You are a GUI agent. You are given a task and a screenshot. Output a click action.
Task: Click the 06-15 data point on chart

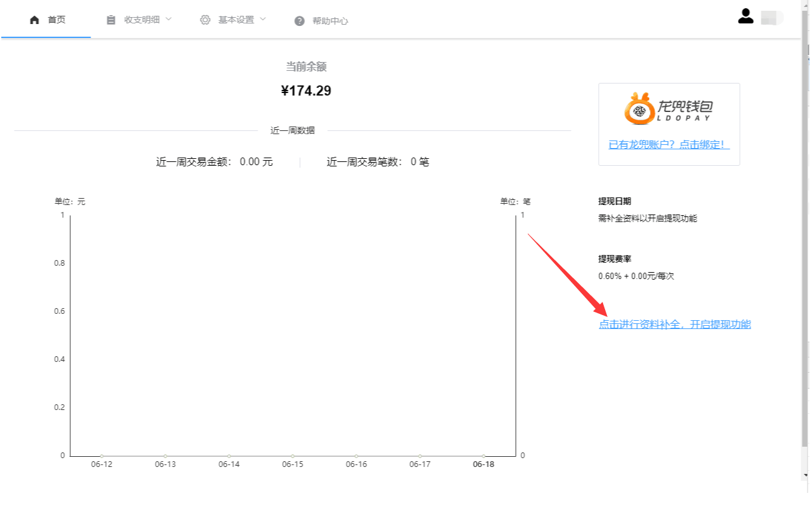pos(292,456)
